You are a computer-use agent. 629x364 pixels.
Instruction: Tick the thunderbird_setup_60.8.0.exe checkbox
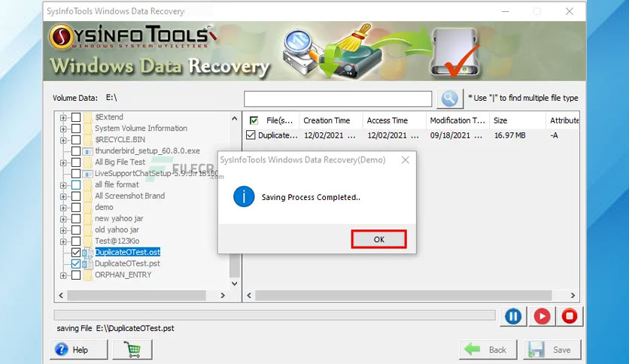pyautogui.click(x=76, y=151)
